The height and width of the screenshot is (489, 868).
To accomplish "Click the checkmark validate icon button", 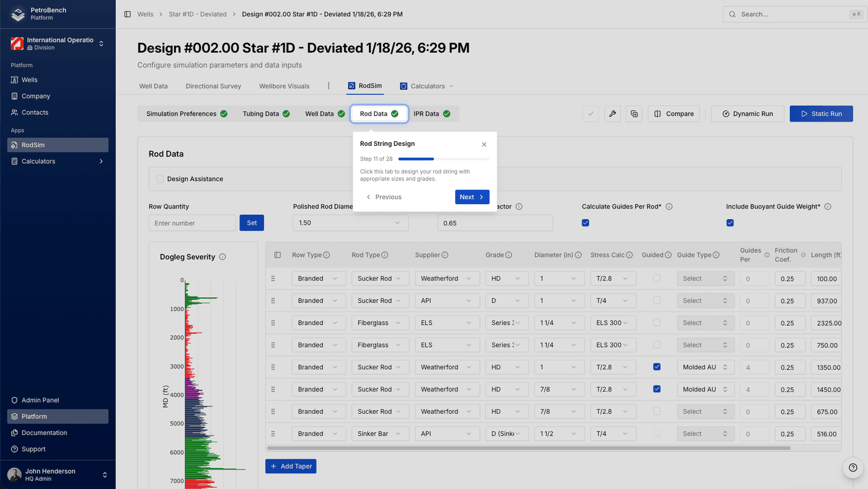I will tap(591, 114).
